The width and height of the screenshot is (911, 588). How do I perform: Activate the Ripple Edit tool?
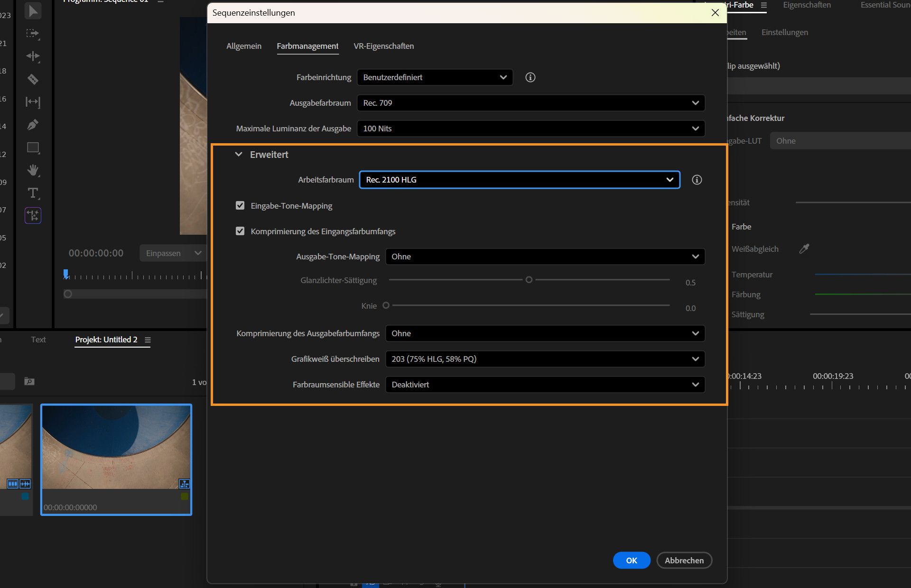click(33, 56)
